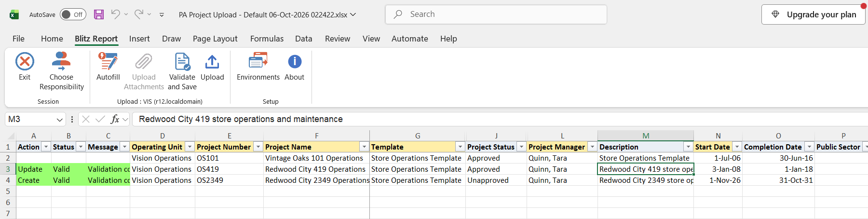Open Environments setup

(258, 67)
